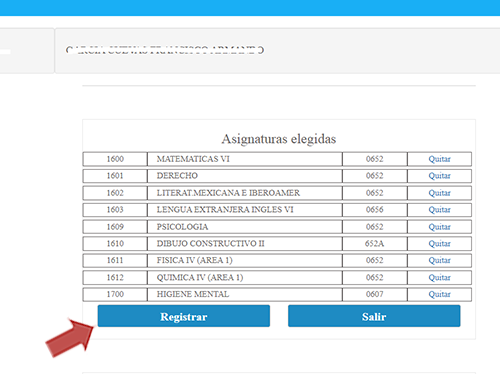Click the Salir button

click(x=374, y=316)
